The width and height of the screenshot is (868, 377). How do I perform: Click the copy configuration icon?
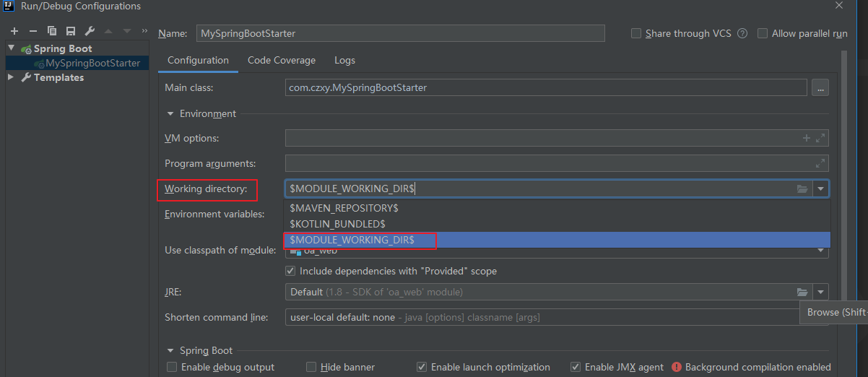(52, 31)
